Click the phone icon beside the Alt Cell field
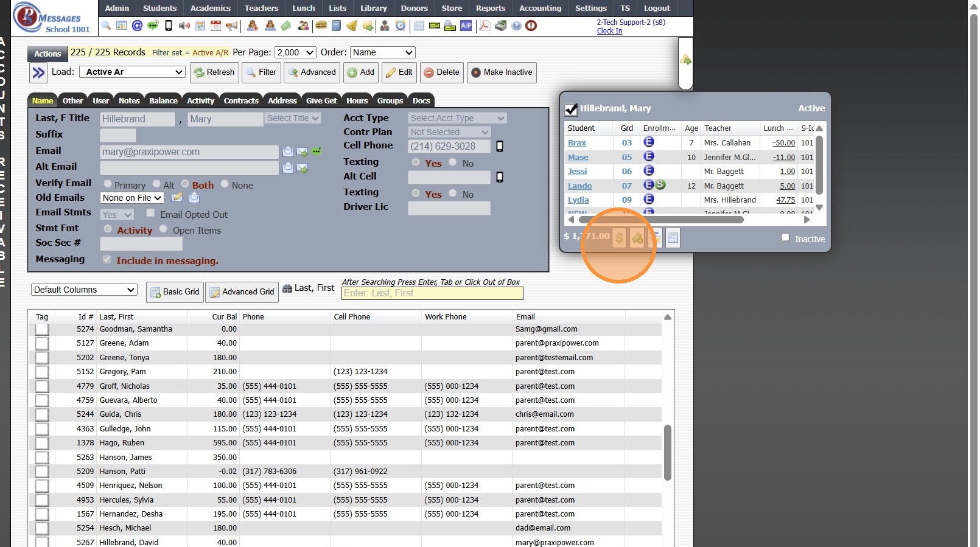 pyautogui.click(x=500, y=177)
